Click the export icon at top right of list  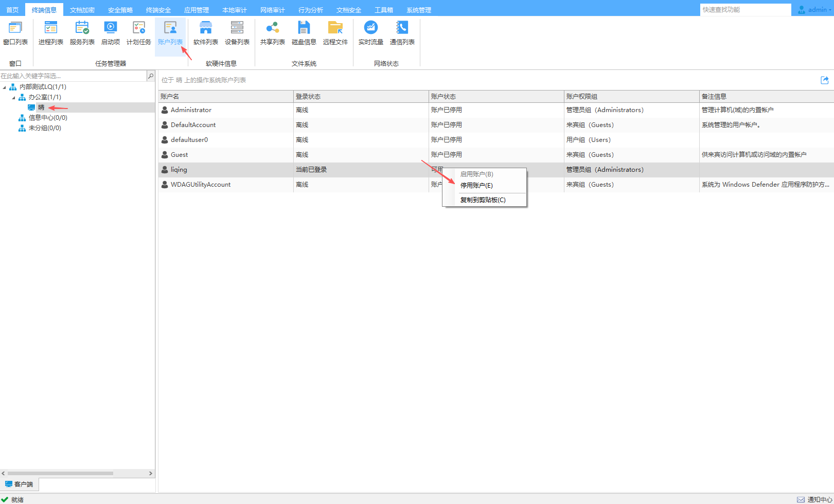pyautogui.click(x=824, y=80)
